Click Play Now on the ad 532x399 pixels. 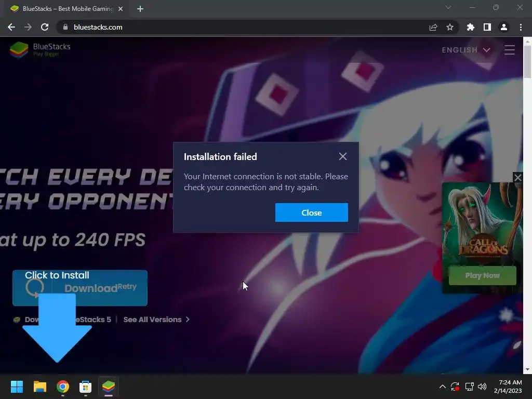[x=483, y=275]
